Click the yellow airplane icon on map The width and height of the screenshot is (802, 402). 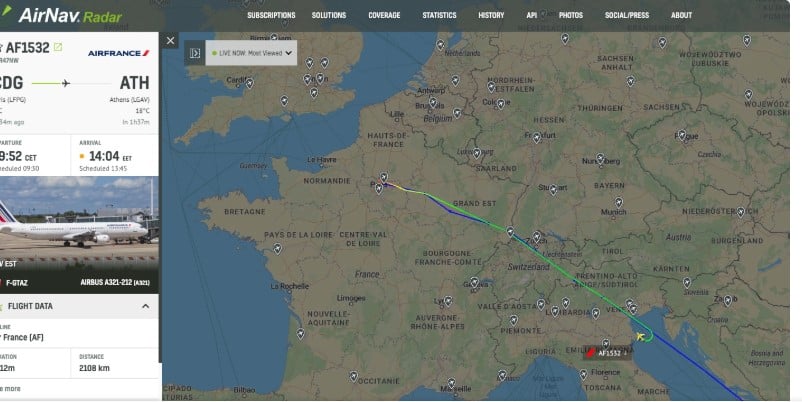pyautogui.click(x=640, y=336)
